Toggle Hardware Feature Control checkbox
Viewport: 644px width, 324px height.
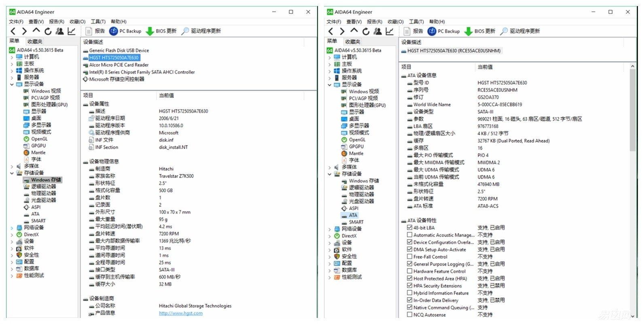409,271
